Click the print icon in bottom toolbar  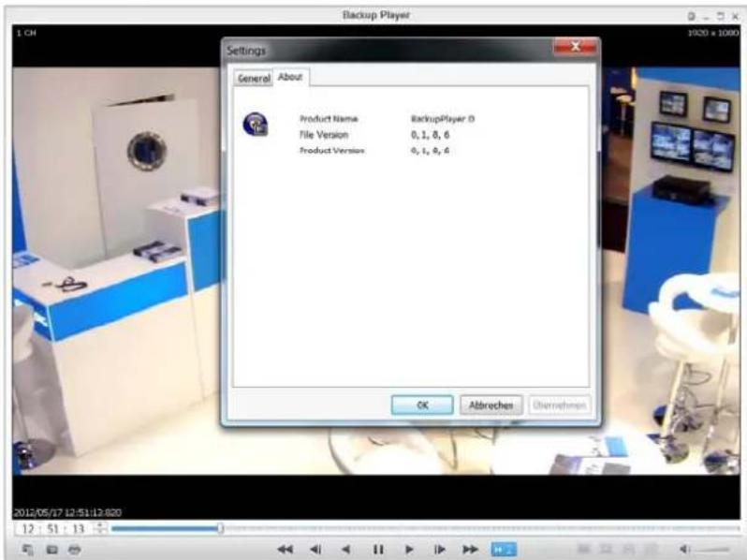(x=74, y=550)
